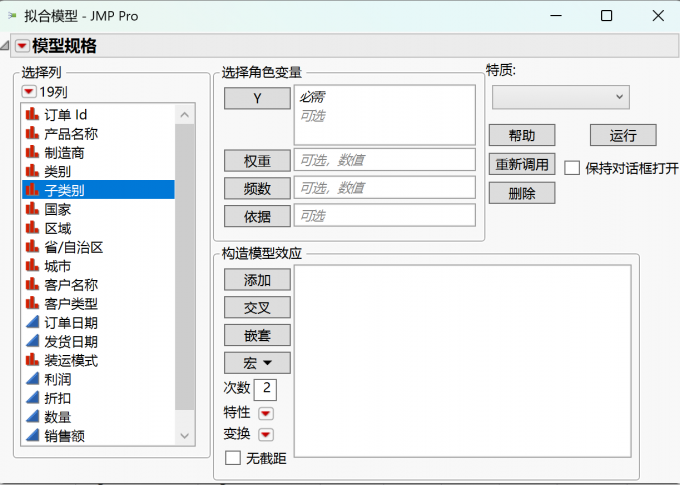Click the JMP app icon in title bar
The width and height of the screenshot is (680, 485).
point(12,16)
